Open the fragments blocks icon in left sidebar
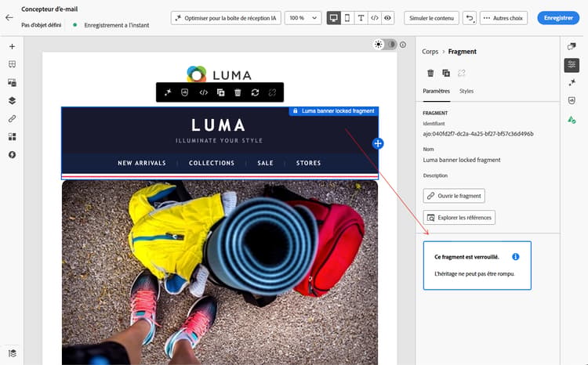 12,137
